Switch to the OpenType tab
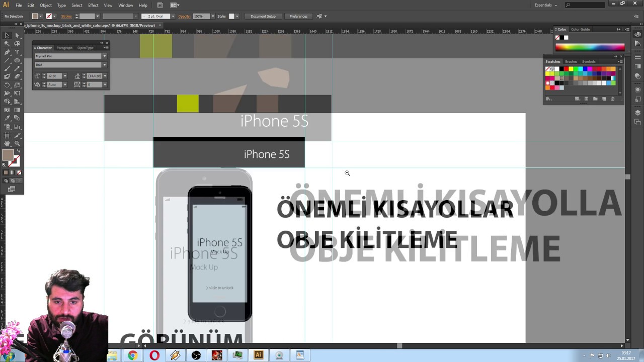This screenshot has height=362, width=644. 86,48
